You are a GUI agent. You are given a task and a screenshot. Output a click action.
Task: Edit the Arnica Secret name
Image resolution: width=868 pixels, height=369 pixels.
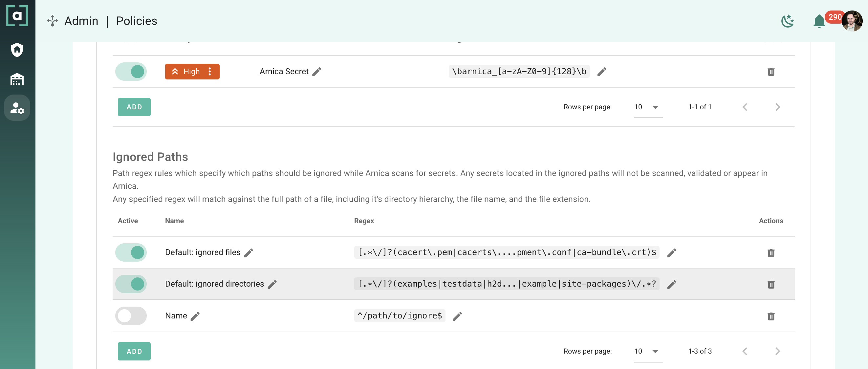click(317, 72)
